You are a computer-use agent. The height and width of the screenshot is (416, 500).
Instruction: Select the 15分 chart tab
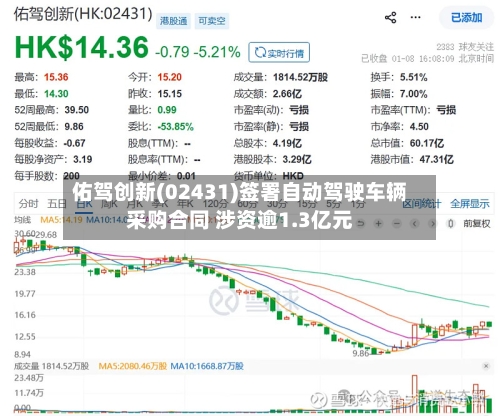[x=307, y=203]
